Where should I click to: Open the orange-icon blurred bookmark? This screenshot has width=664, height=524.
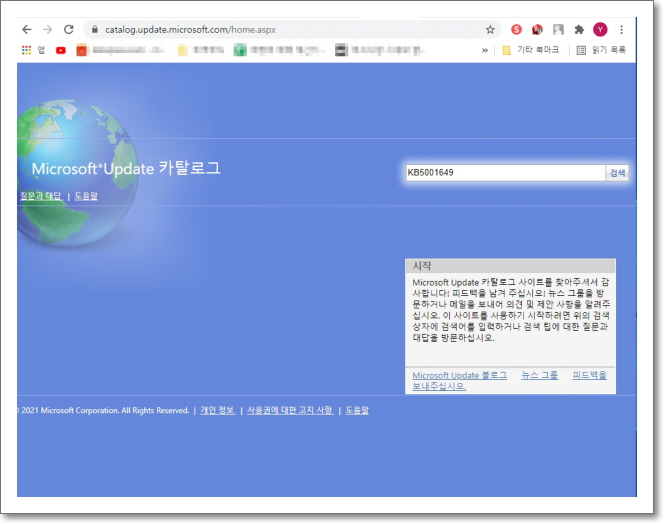[121, 50]
